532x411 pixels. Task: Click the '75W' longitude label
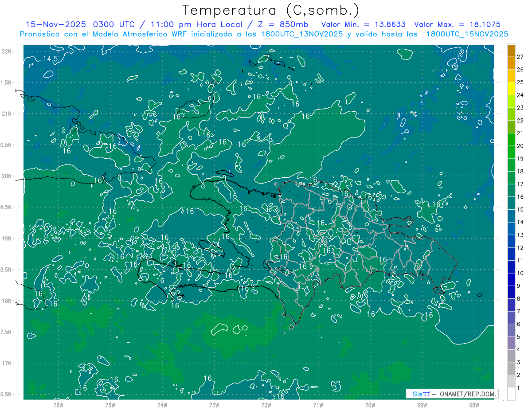(110, 405)
